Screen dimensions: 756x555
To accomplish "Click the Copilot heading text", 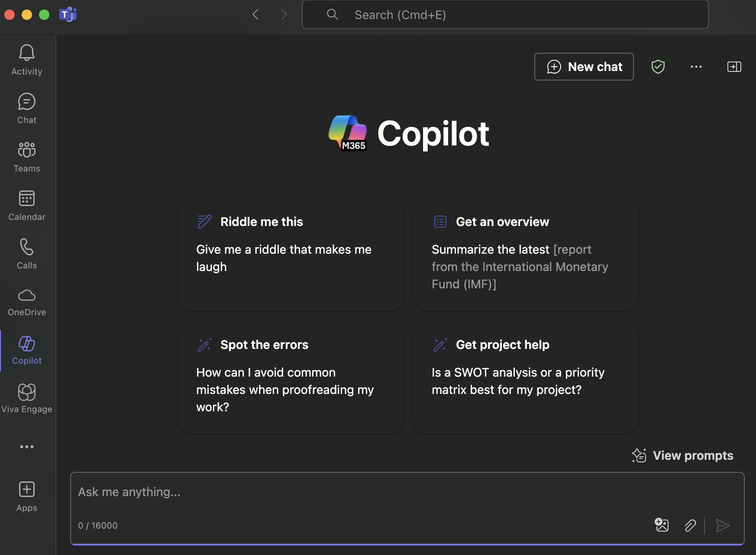I will point(433,134).
